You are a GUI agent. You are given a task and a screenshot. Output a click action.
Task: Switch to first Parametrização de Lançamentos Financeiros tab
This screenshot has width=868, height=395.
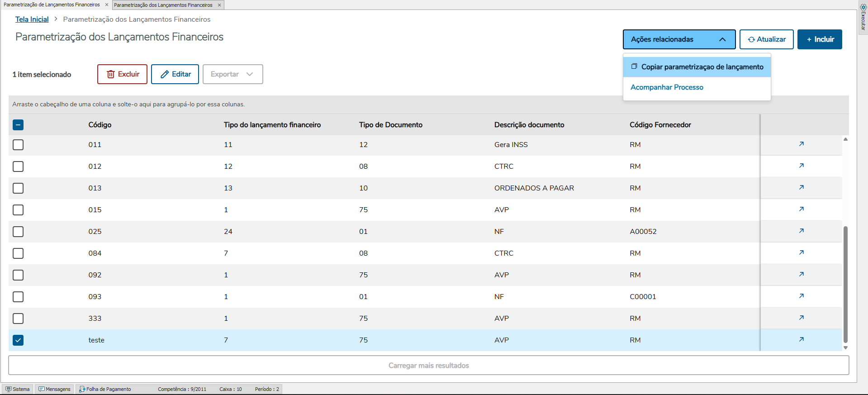tap(52, 5)
